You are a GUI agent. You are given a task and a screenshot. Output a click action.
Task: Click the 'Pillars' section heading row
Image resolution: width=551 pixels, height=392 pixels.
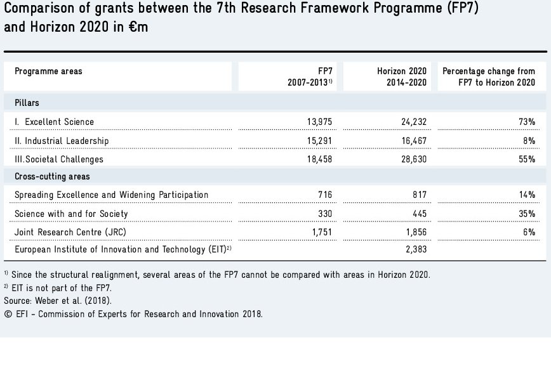tap(27, 103)
